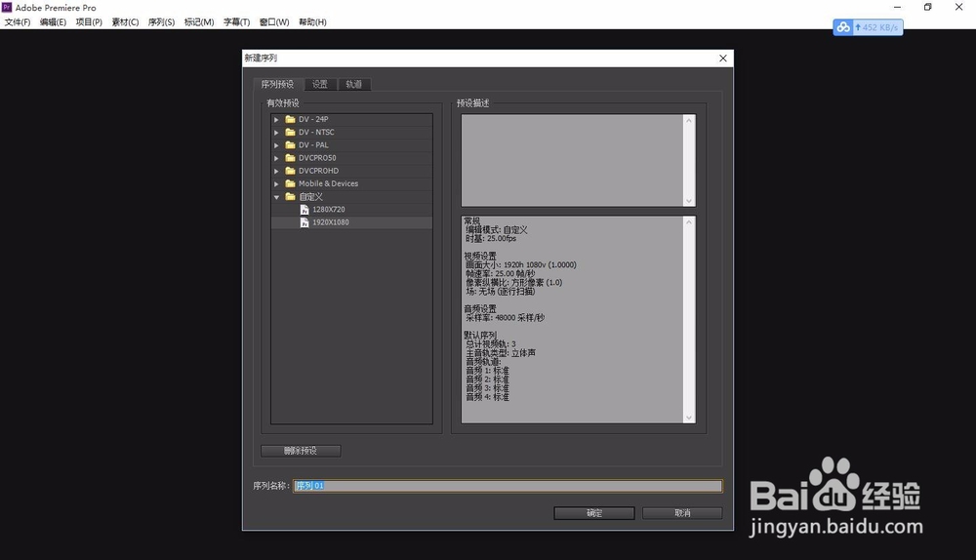Image resolution: width=976 pixels, height=560 pixels.
Task: Open the 文件(F) menu
Action: (18, 21)
